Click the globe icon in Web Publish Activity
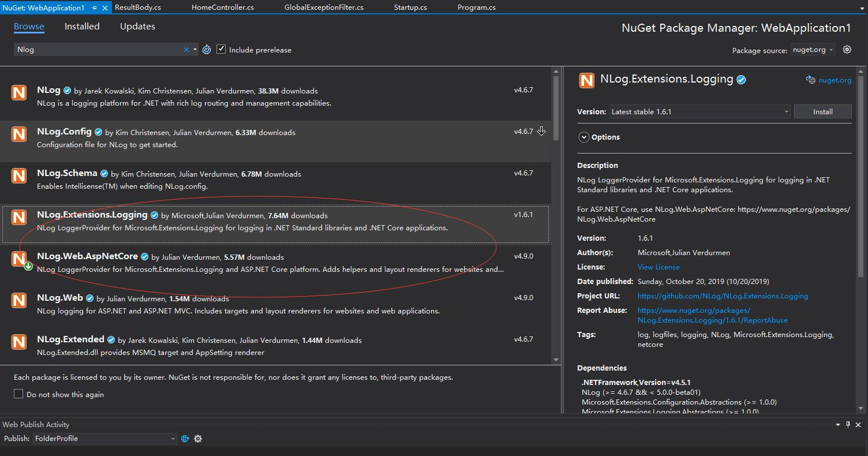The image size is (868, 456). 185,439
